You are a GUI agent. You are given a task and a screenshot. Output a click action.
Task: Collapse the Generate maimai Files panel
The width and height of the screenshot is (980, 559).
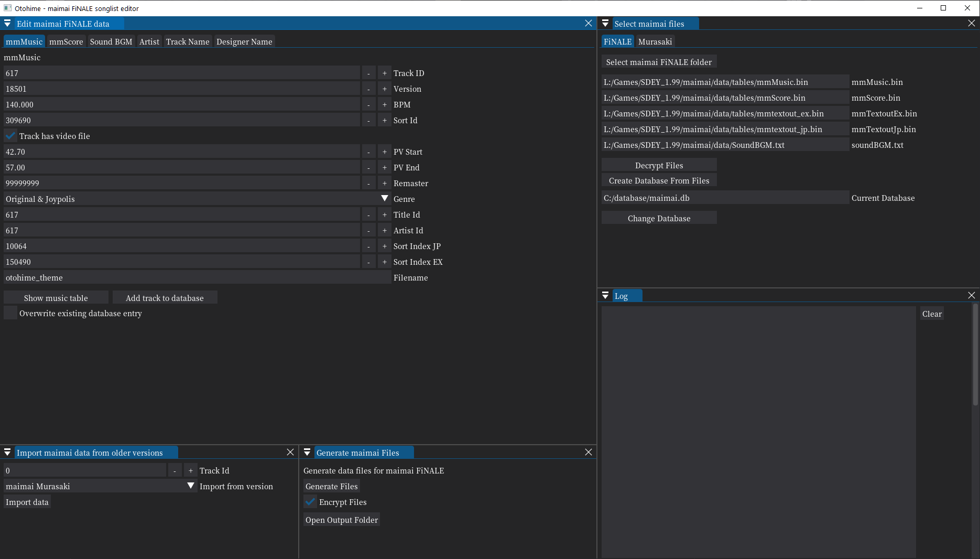pos(307,452)
